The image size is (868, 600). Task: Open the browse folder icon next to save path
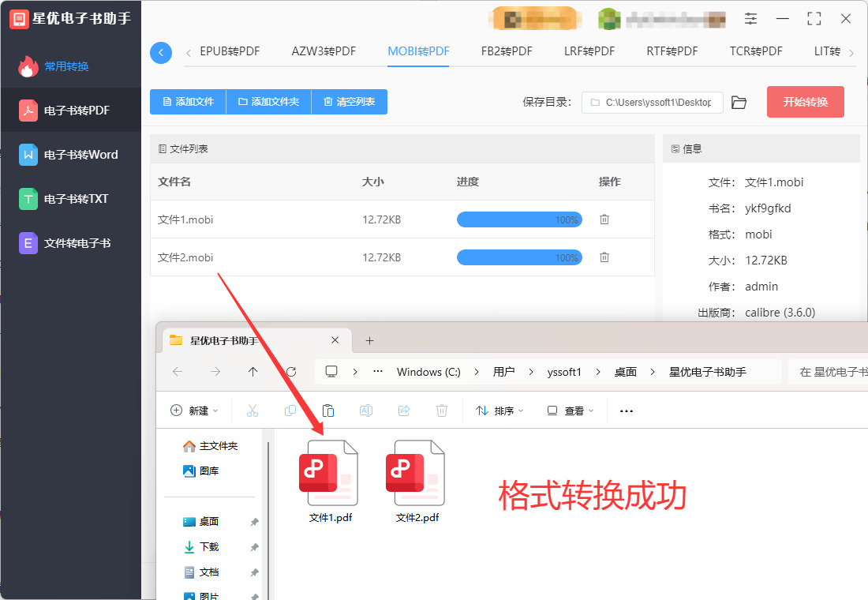(x=739, y=103)
